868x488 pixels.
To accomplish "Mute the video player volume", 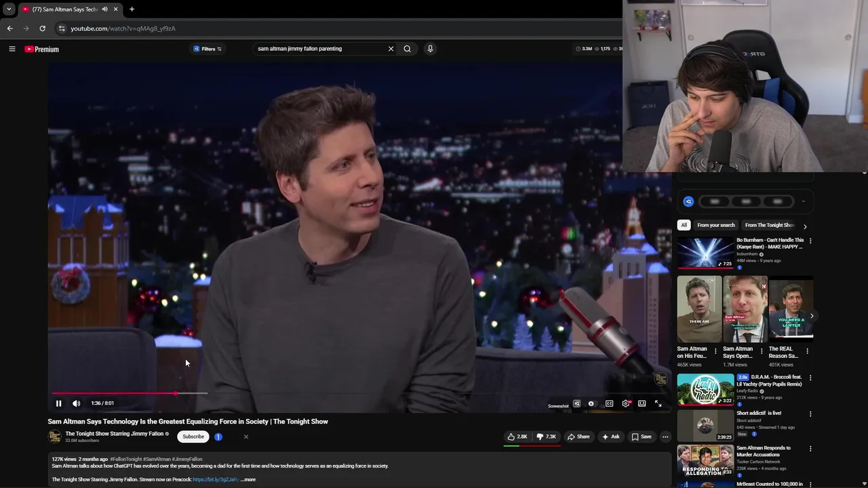I will coord(77,403).
